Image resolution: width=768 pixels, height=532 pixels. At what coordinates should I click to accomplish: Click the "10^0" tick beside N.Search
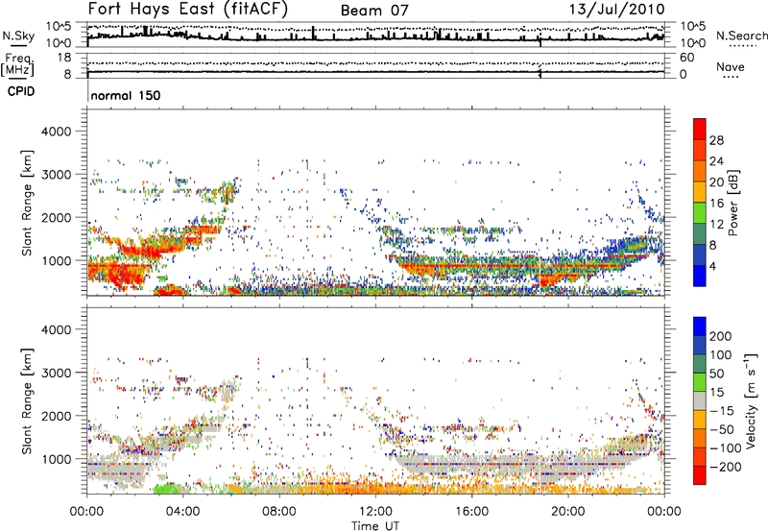(693, 43)
